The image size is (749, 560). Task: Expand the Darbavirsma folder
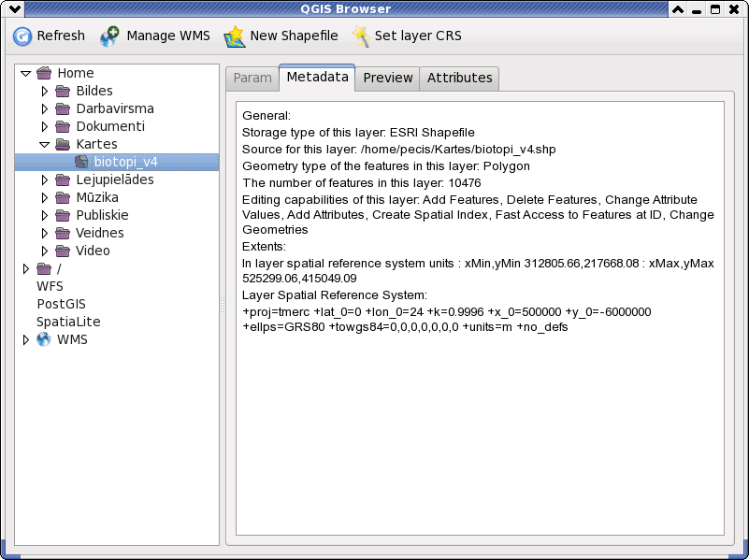[45, 108]
